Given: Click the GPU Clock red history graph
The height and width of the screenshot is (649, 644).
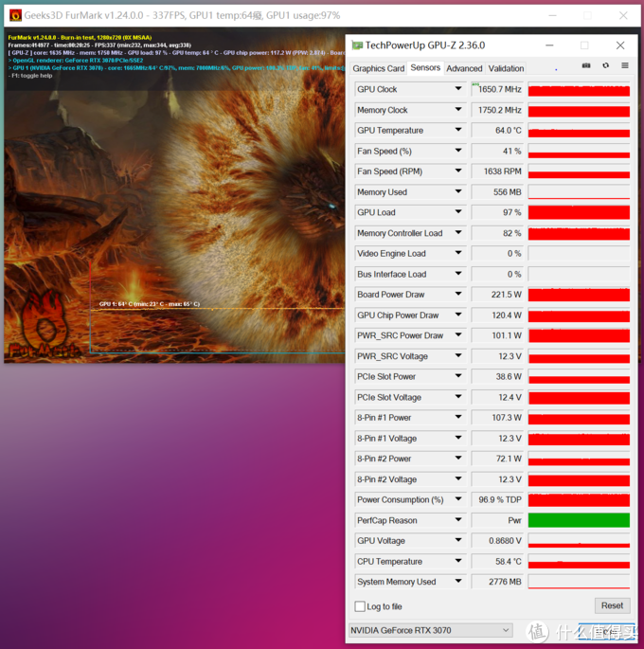Looking at the screenshot, I should click(x=579, y=89).
